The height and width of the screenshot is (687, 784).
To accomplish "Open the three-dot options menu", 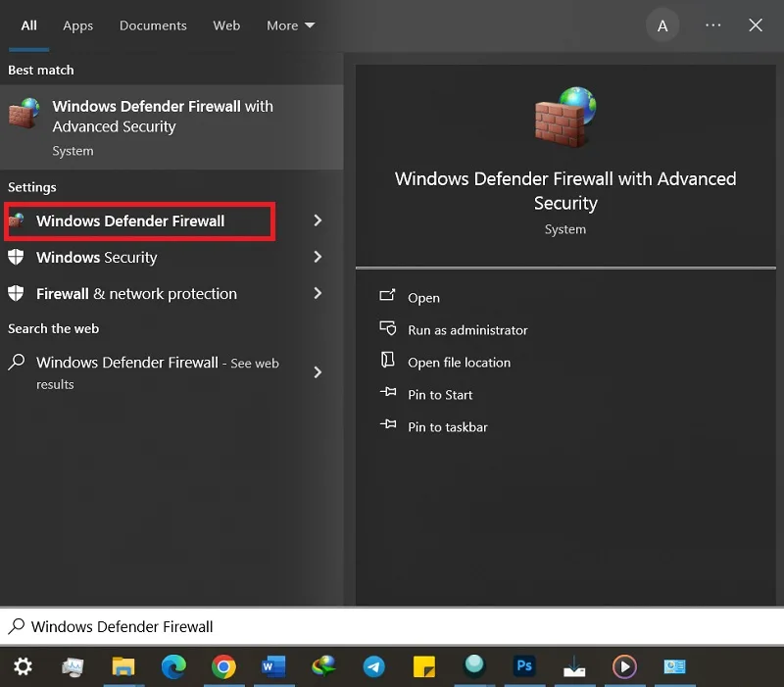I will point(713,25).
